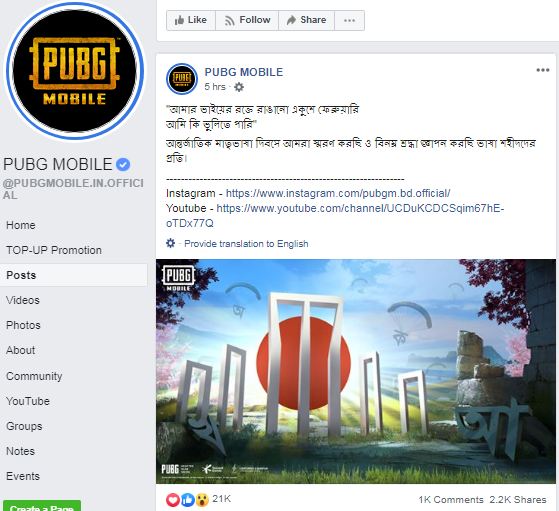Screen dimensions: 559x511
Task: Click the post privacy gear icon
Action: 239,87
